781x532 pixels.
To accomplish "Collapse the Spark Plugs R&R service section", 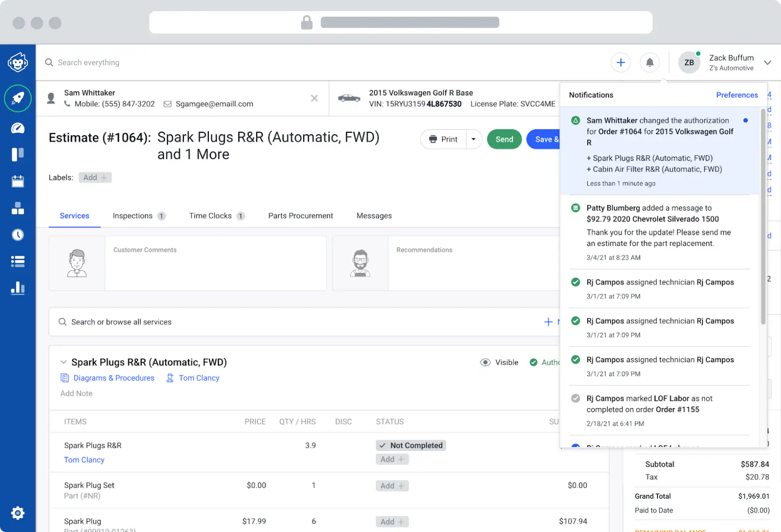I will 63,362.
